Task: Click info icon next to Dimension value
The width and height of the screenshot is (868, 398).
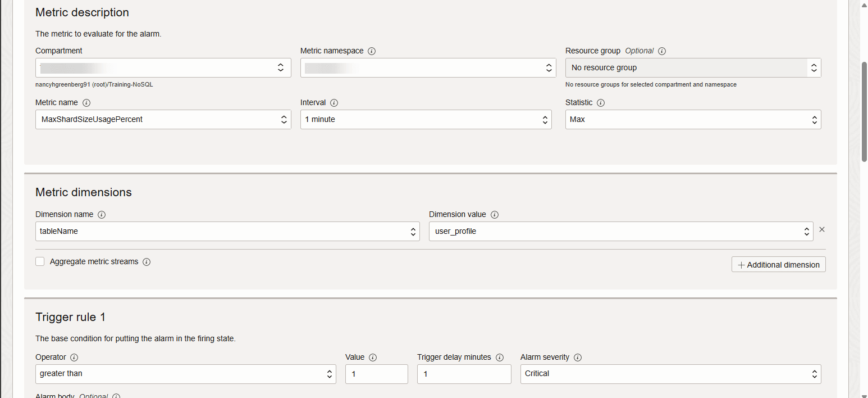Action: point(495,215)
